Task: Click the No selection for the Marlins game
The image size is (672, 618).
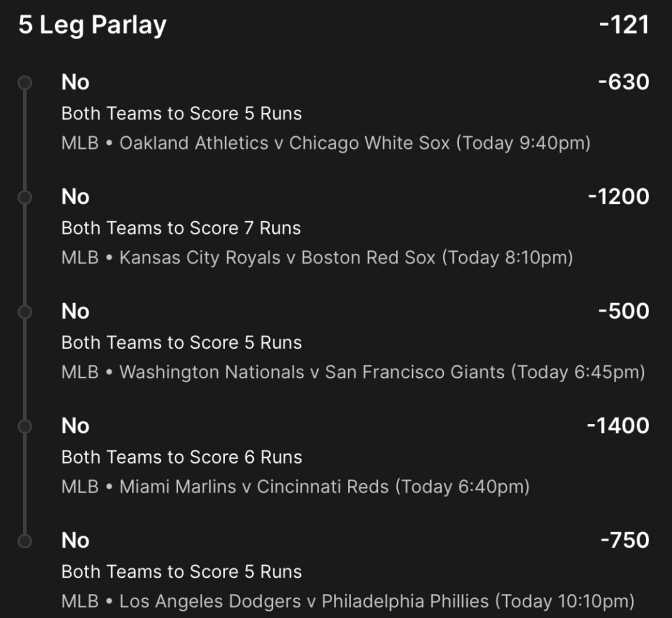Action: point(75,426)
